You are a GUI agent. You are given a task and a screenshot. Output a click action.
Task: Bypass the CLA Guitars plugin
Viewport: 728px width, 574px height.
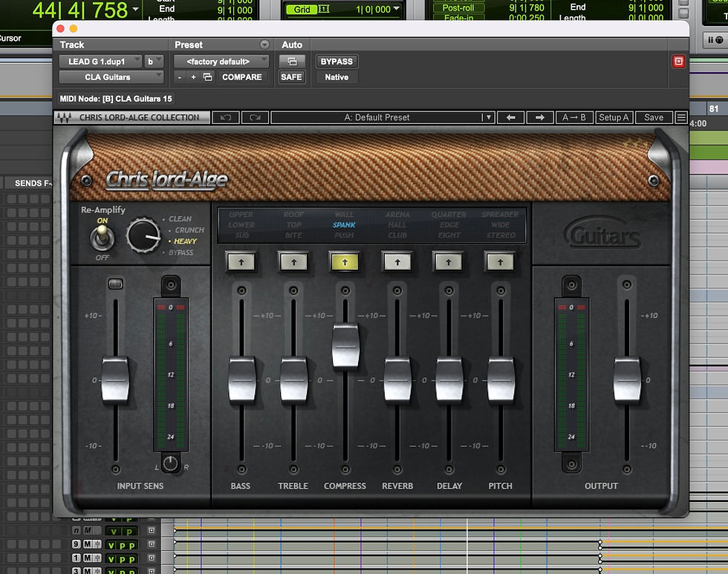tap(337, 62)
